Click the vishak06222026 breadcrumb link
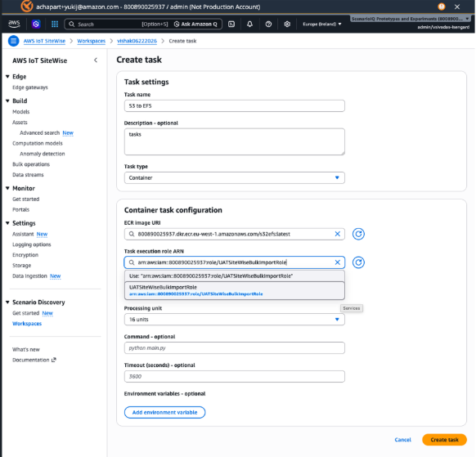This screenshot has height=457, width=476. 137,41
